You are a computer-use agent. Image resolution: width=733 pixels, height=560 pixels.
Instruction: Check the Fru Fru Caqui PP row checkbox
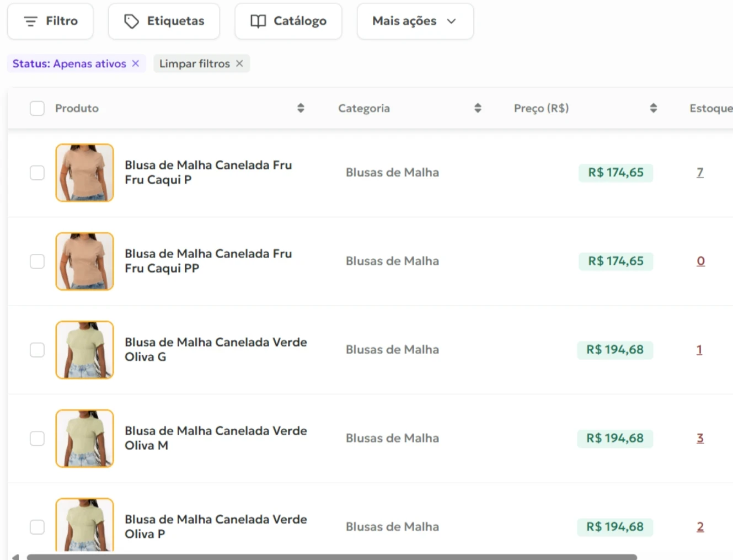(37, 261)
